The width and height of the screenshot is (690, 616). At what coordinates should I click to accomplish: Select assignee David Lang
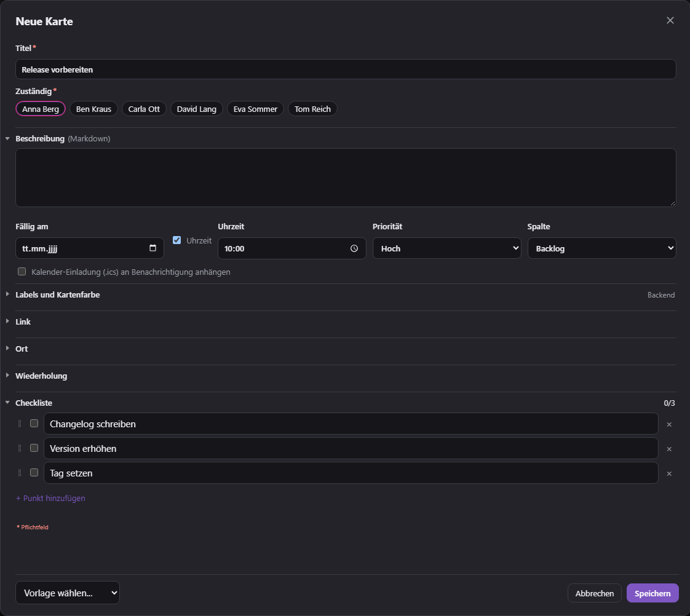(x=197, y=109)
